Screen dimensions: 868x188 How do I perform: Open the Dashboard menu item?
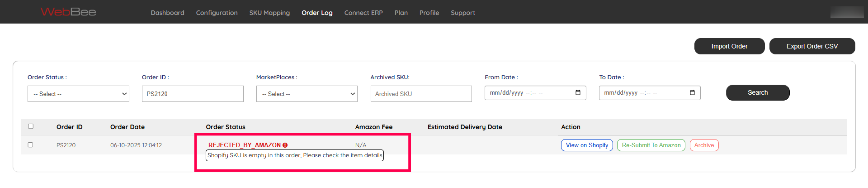(167, 13)
